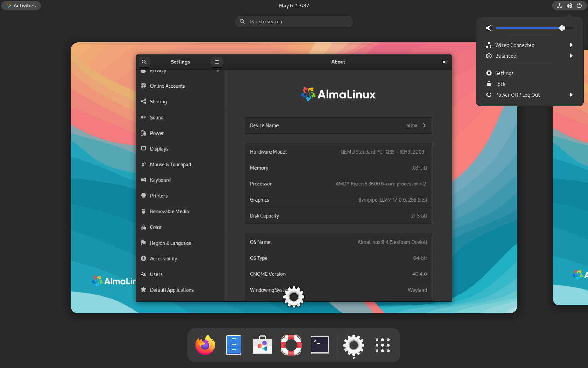Open Help lifebuoy icon in dock

291,345
